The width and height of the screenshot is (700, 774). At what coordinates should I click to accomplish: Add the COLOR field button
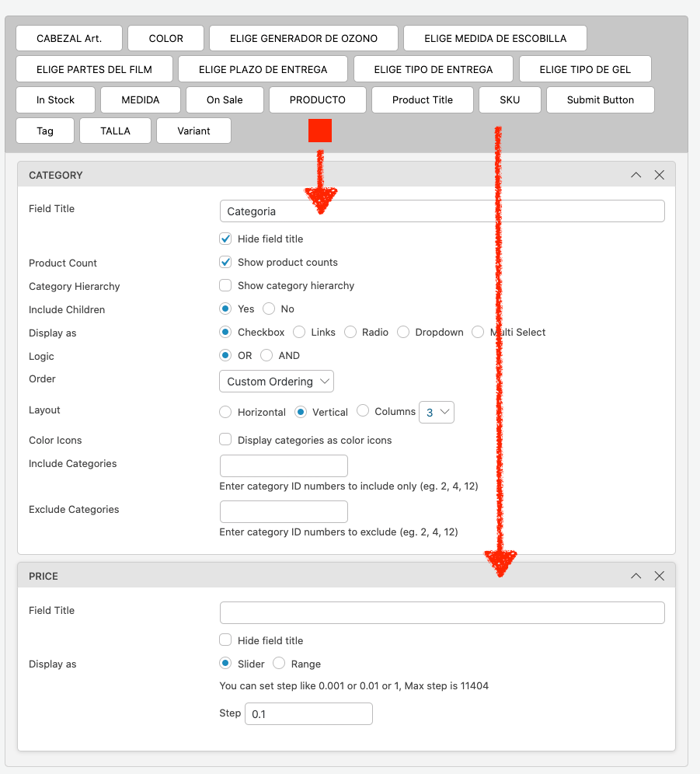pyautogui.click(x=165, y=38)
